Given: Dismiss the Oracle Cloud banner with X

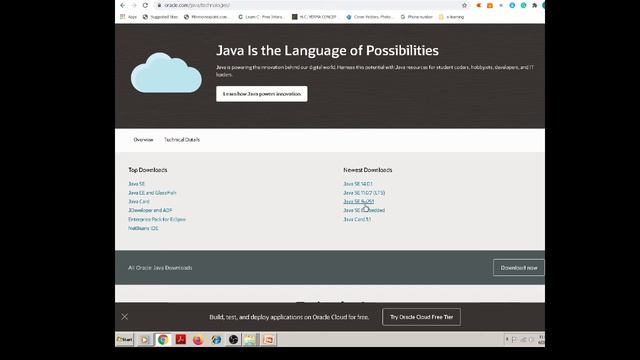Looking at the screenshot, I should pos(124,317).
